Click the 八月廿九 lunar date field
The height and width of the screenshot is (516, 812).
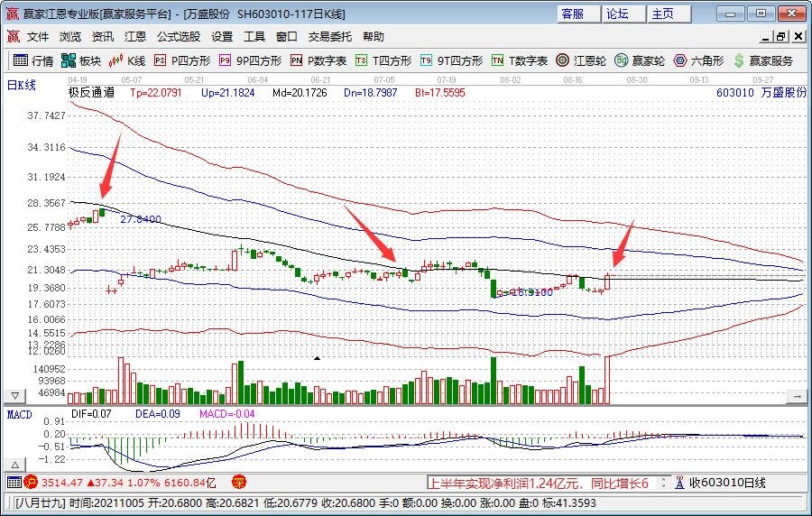(x=41, y=503)
